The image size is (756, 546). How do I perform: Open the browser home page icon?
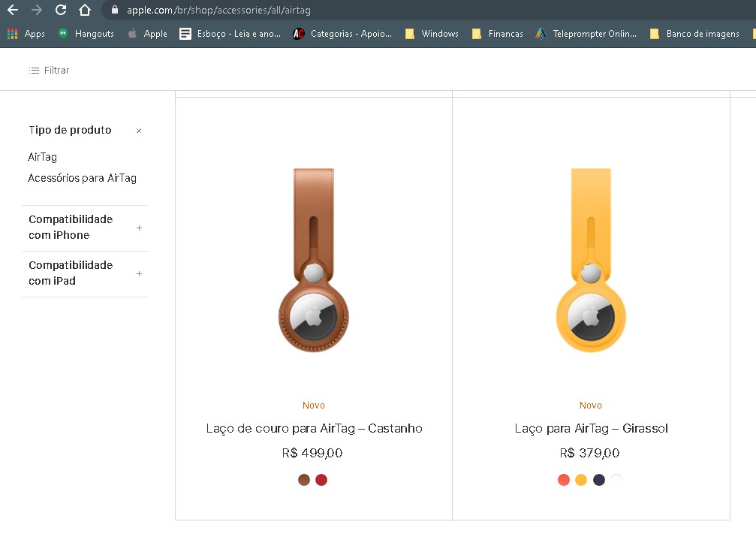coord(85,10)
